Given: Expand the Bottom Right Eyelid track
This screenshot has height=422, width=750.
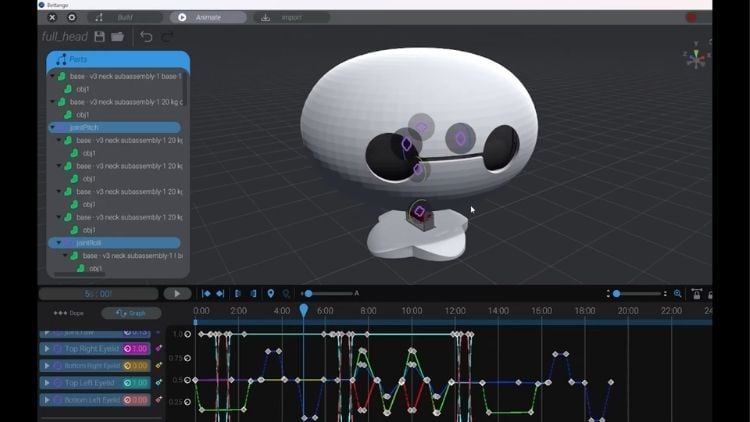Looking at the screenshot, I should [x=46, y=366].
